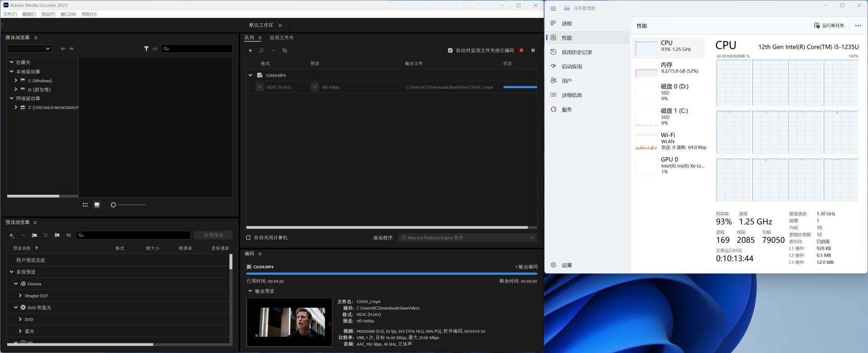Open the renderer Mercury Playback Engine dropdown
The width and height of the screenshot is (868, 353).
pyautogui.click(x=467, y=238)
